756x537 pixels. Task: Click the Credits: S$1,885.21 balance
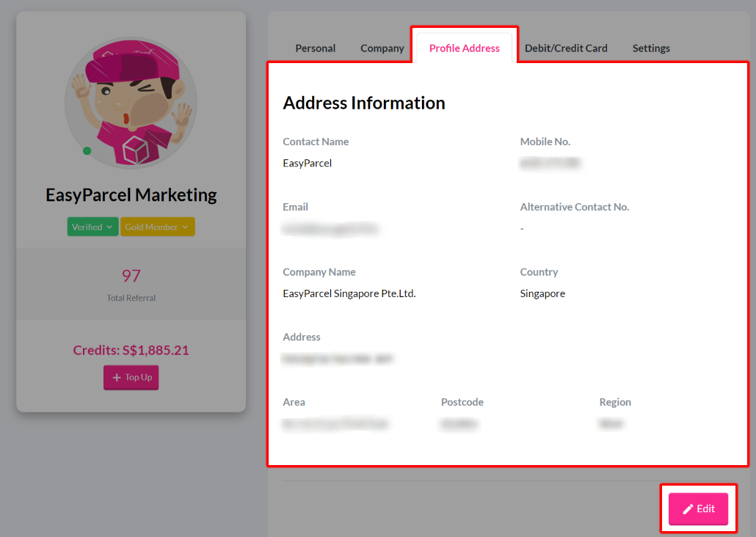pos(131,351)
